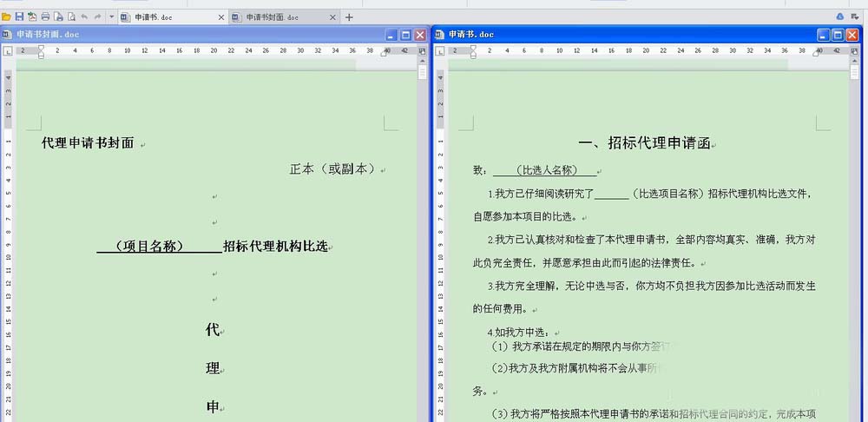Close the 申请书.doc window
The width and height of the screenshot is (868, 422).
pos(852,35)
